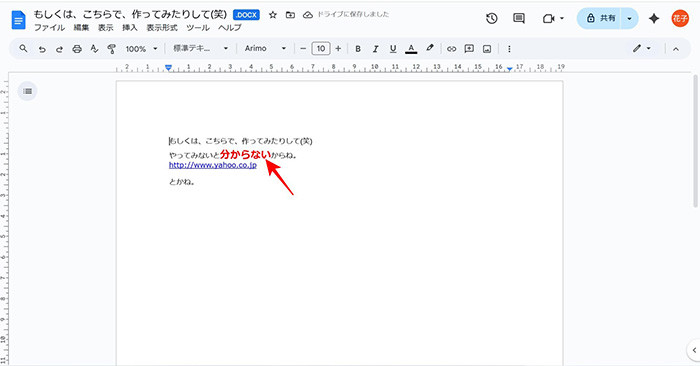
Task: Run spelling and grammar check
Action: point(94,49)
